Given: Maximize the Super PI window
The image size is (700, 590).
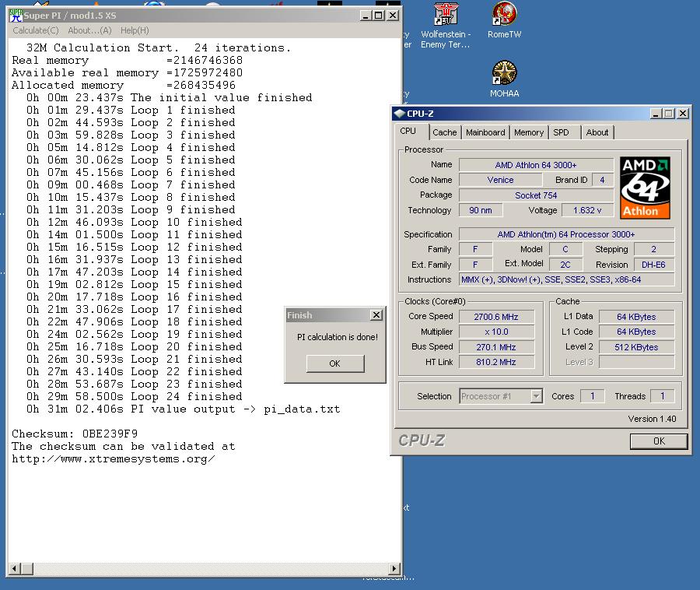Looking at the screenshot, I should coord(379,16).
